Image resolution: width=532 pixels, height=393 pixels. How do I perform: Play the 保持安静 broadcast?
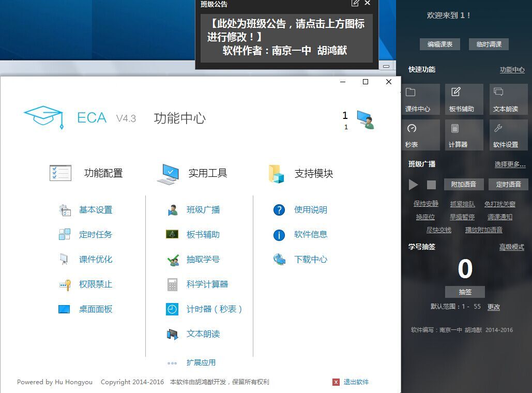426,204
